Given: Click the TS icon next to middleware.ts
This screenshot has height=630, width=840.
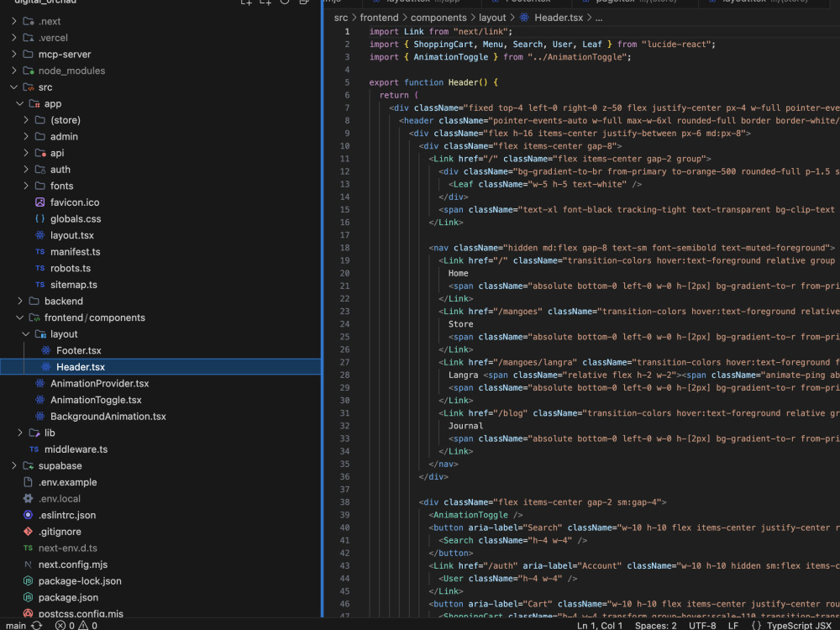Looking at the screenshot, I should pos(34,449).
